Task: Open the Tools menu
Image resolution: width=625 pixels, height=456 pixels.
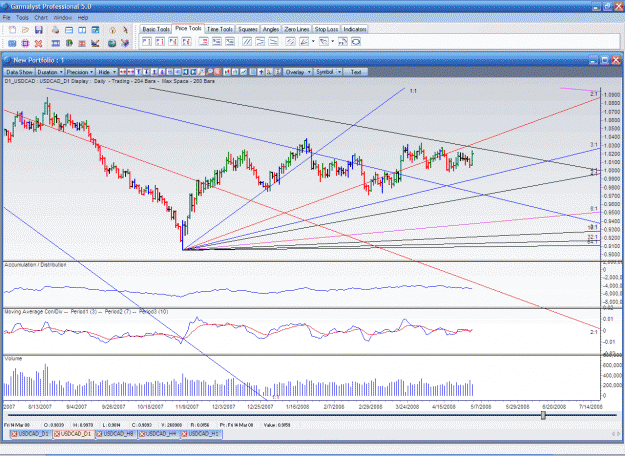Action: [22, 18]
